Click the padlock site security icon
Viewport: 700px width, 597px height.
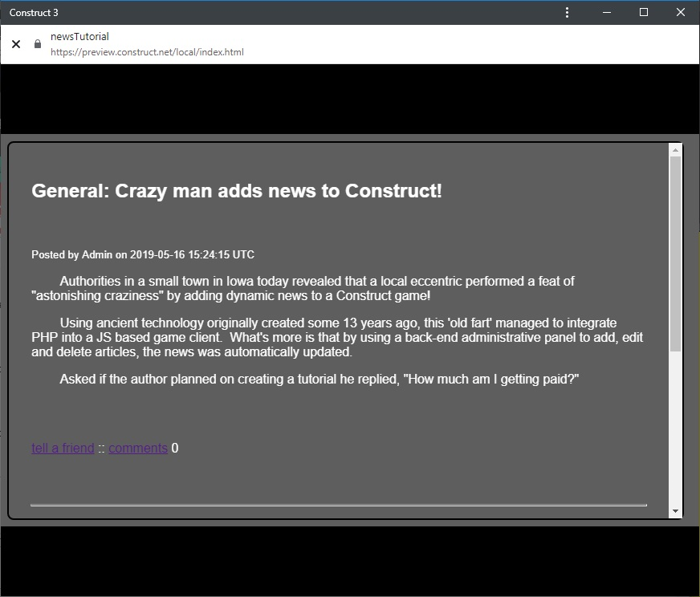[x=38, y=43]
